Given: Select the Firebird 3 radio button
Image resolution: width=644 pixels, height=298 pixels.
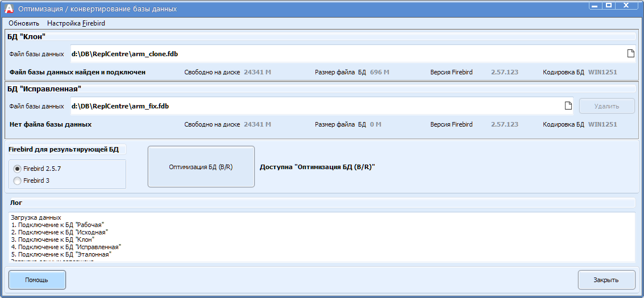Looking at the screenshot, I should [x=17, y=181].
